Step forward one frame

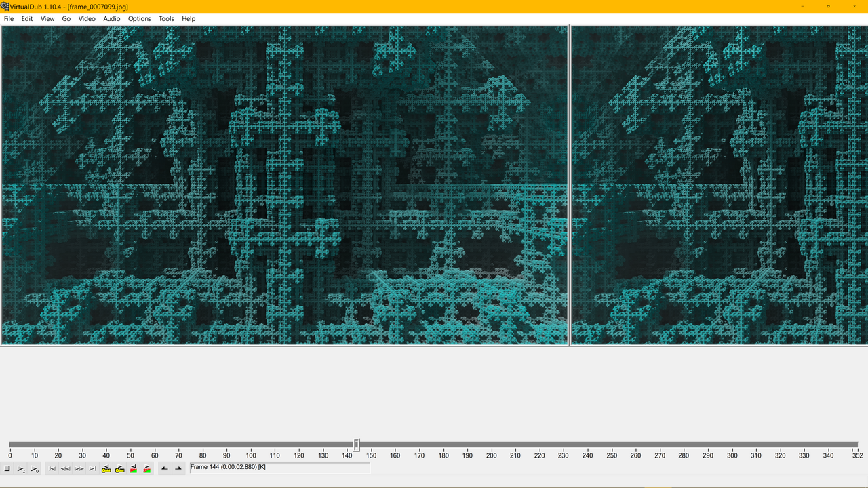coord(79,469)
